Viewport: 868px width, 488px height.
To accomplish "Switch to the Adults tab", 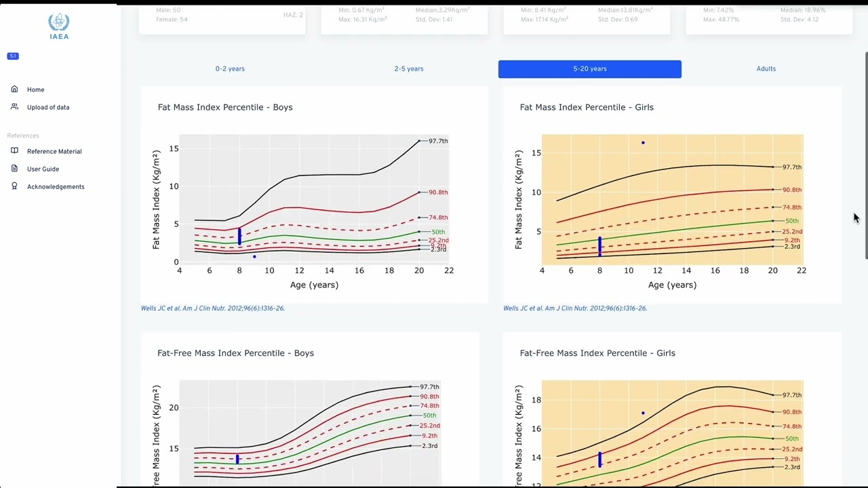I will pyautogui.click(x=766, y=68).
